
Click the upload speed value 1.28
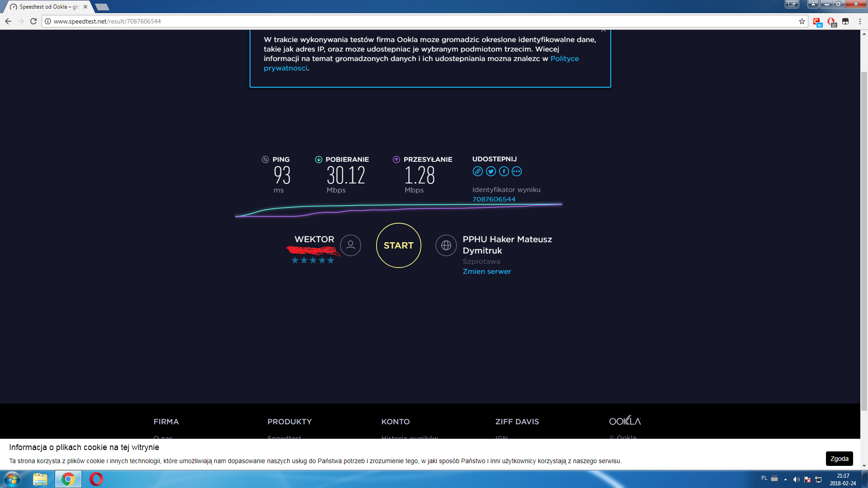coord(420,175)
